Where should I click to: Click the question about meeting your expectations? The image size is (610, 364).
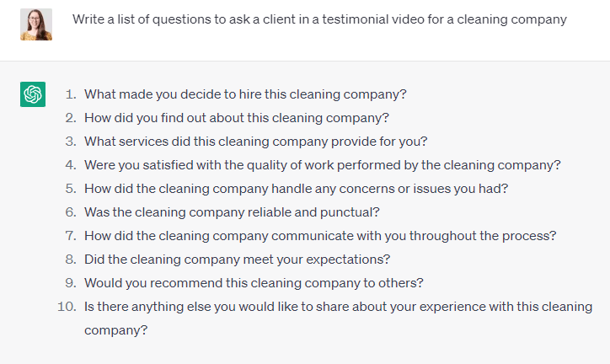point(238,260)
